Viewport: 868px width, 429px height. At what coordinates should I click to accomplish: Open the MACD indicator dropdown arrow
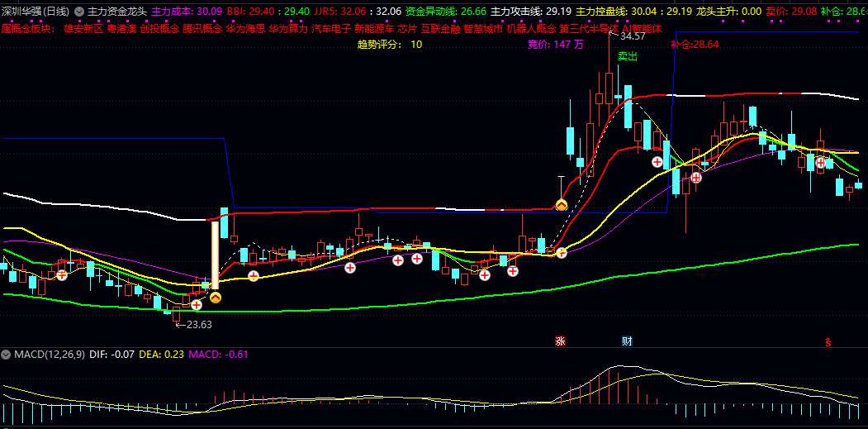[x=7, y=355]
